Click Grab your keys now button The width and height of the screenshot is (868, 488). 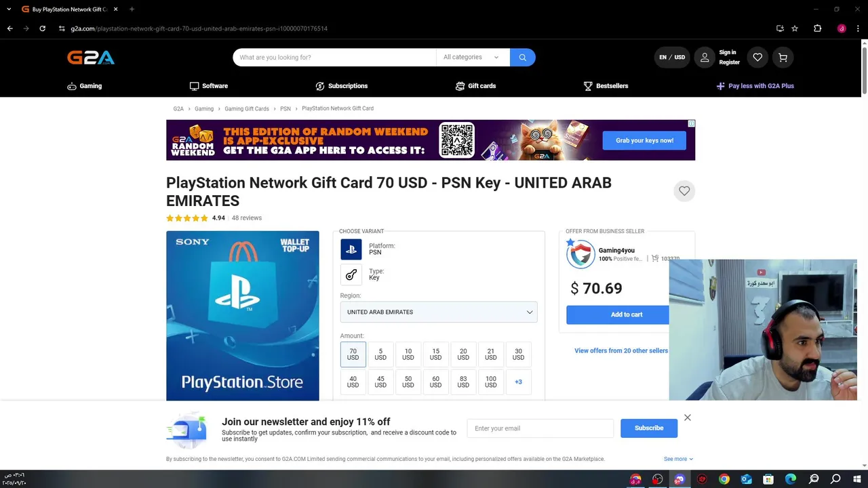tap(644, 140)
